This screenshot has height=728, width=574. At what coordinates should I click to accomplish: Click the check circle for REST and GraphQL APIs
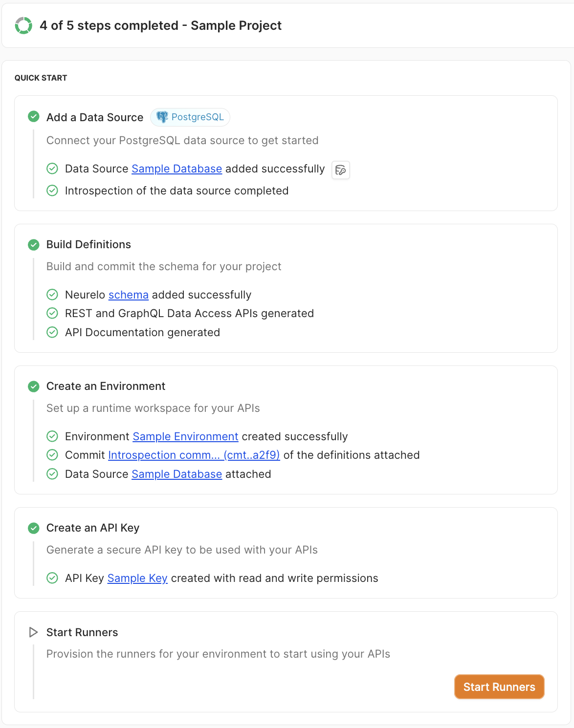point(52,313)
